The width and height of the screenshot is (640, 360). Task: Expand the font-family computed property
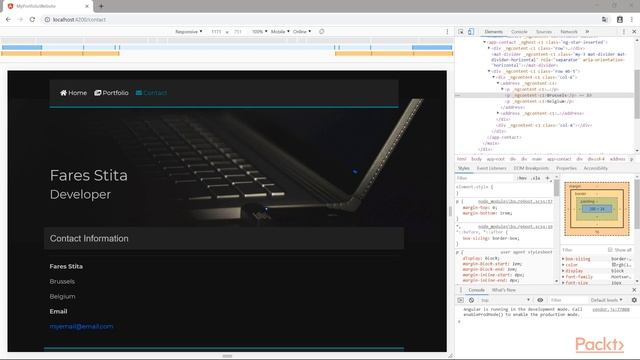coord(563,277)
